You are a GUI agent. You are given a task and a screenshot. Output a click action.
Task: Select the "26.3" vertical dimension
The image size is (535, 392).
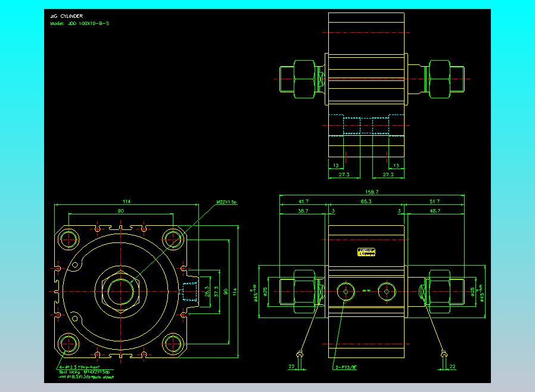click(x=207, y=291)
